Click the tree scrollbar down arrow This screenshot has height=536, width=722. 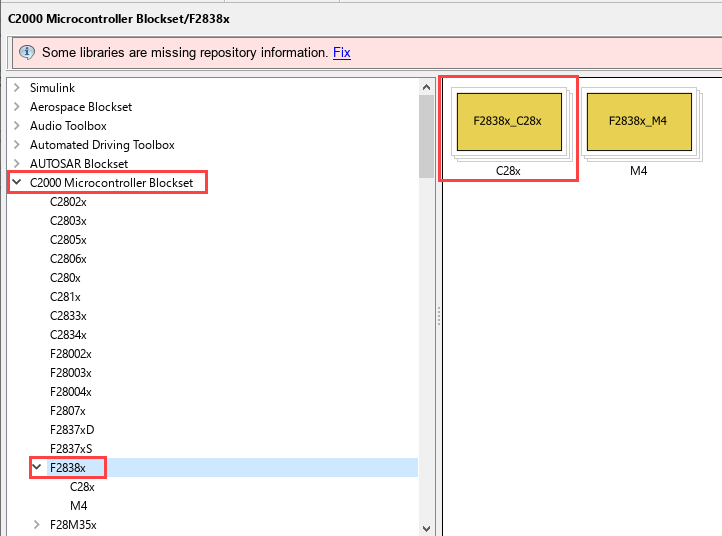click(426, 529)
